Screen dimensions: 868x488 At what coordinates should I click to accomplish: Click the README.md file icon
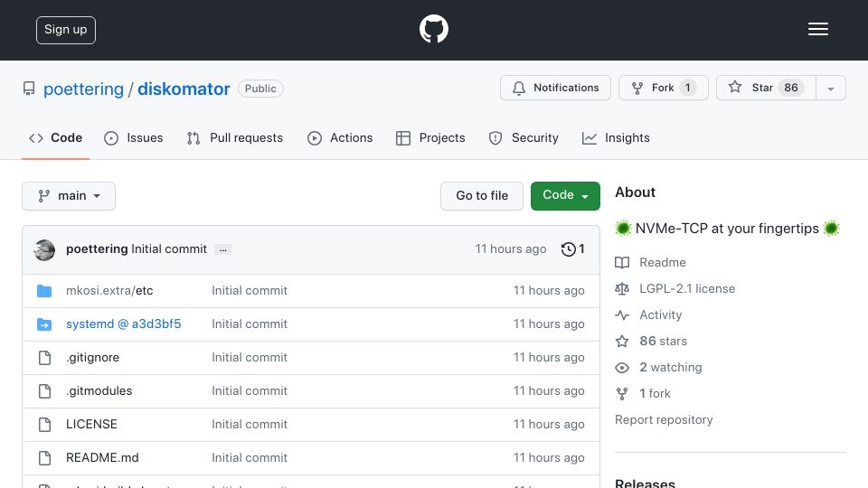(x=45, y=458)
